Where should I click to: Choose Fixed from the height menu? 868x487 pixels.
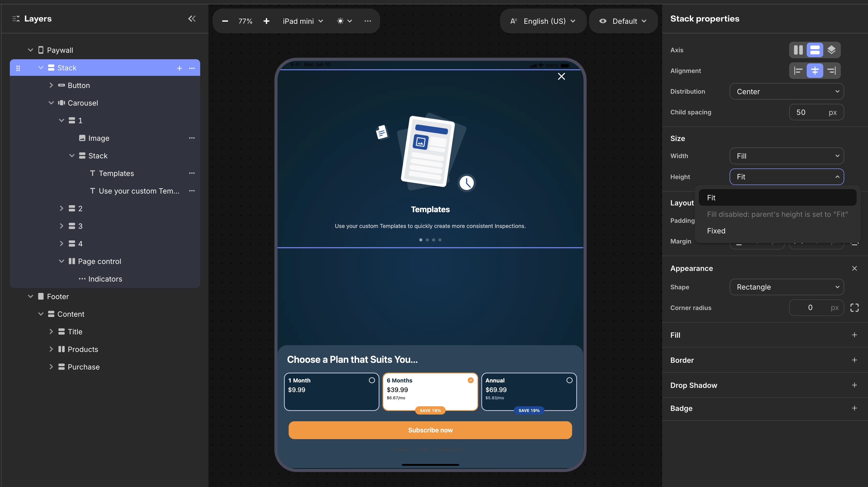point(716,231)
